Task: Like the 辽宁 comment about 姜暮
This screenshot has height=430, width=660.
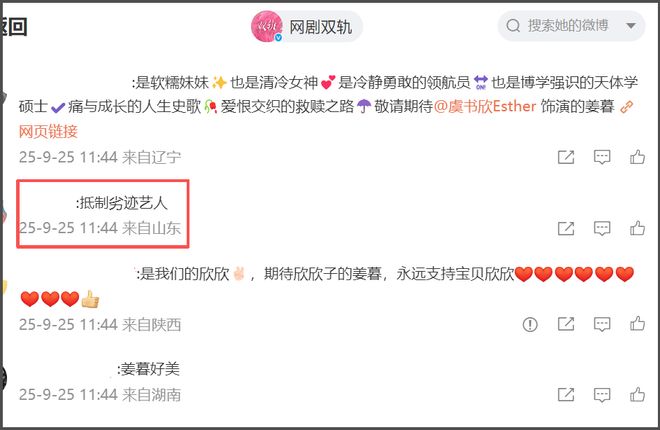Action: pyautogui.click(x=638, y=157)
